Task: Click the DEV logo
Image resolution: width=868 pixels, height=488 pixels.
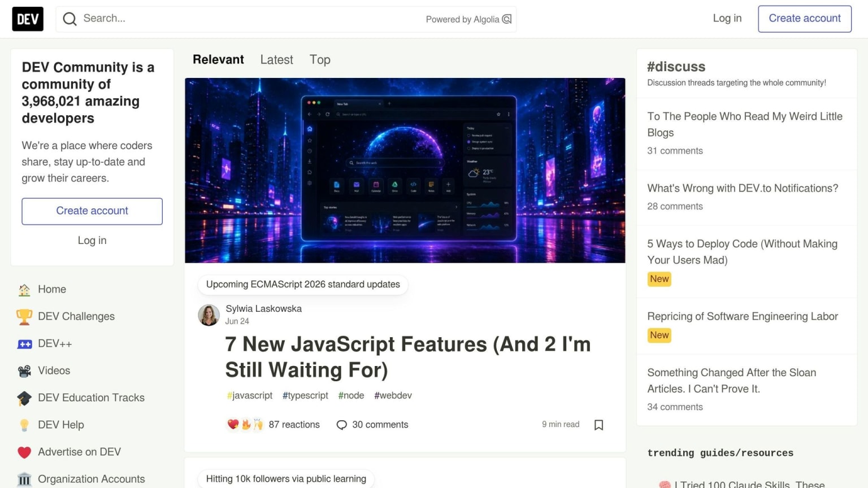Action: pos(28,19)
